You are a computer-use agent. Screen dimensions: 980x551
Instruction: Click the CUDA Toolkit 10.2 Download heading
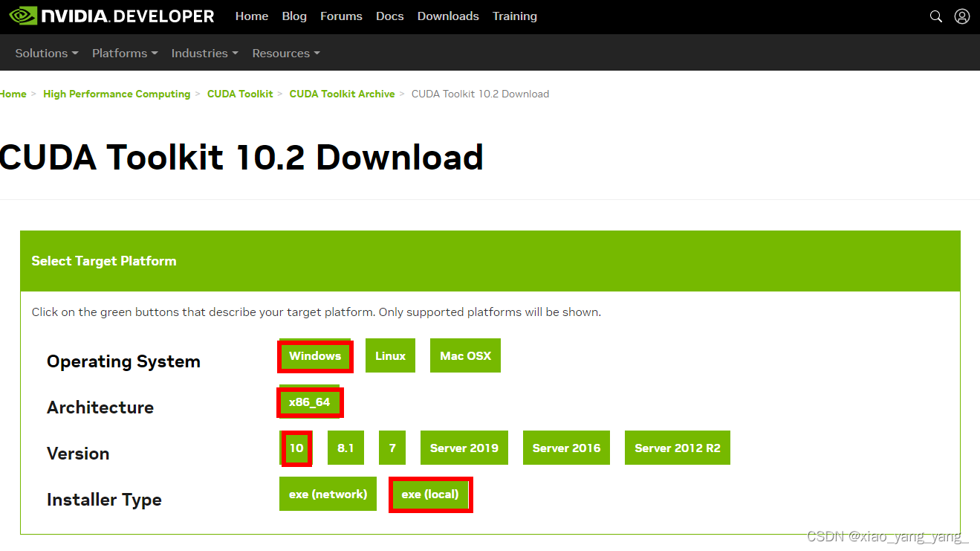pyautogui.click(x=241, y=158)
